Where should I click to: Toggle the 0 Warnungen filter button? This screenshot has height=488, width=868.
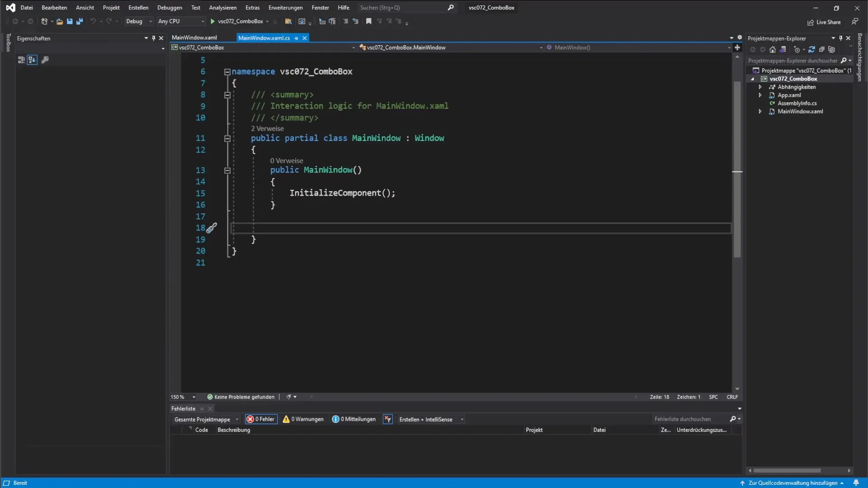point(303,419)
